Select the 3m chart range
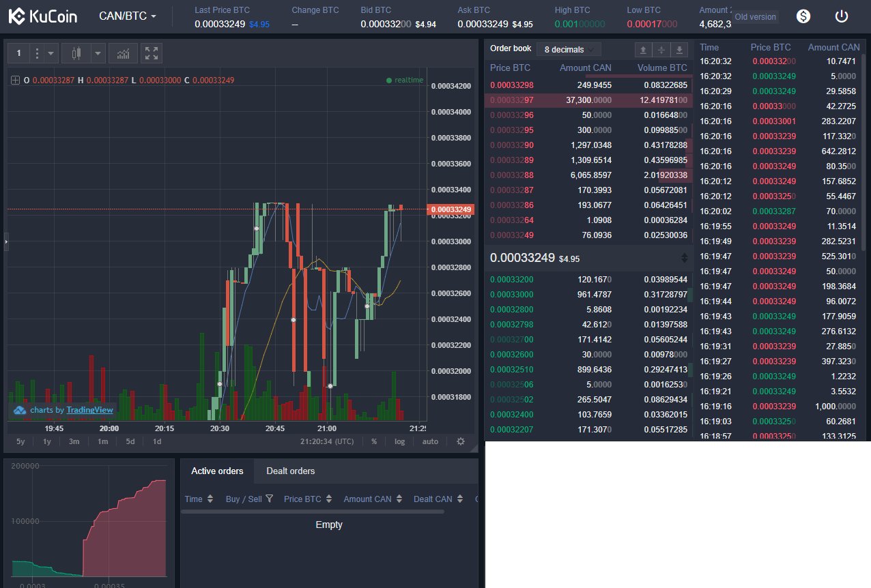 [74, 441]
